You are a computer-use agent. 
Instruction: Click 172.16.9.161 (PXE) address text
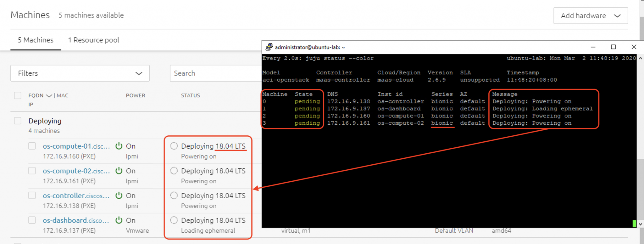click(x=69, y=181)
